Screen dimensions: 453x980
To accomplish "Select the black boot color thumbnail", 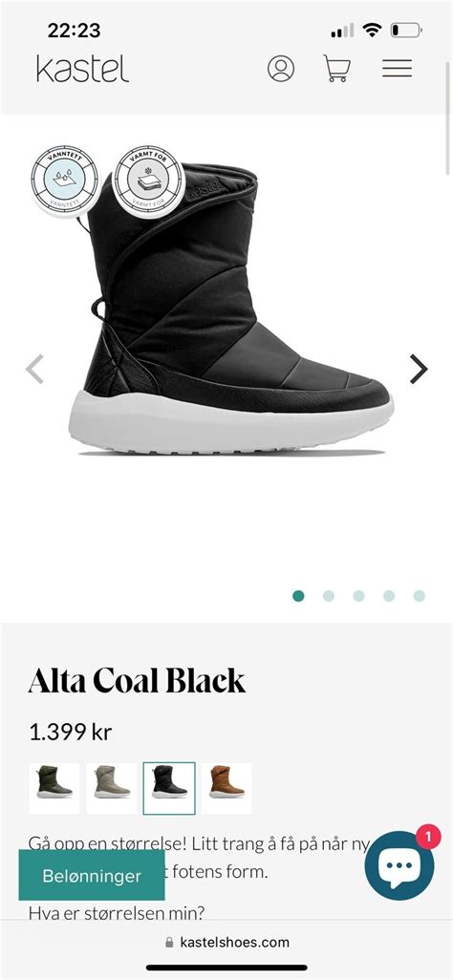I will point(169,788).
